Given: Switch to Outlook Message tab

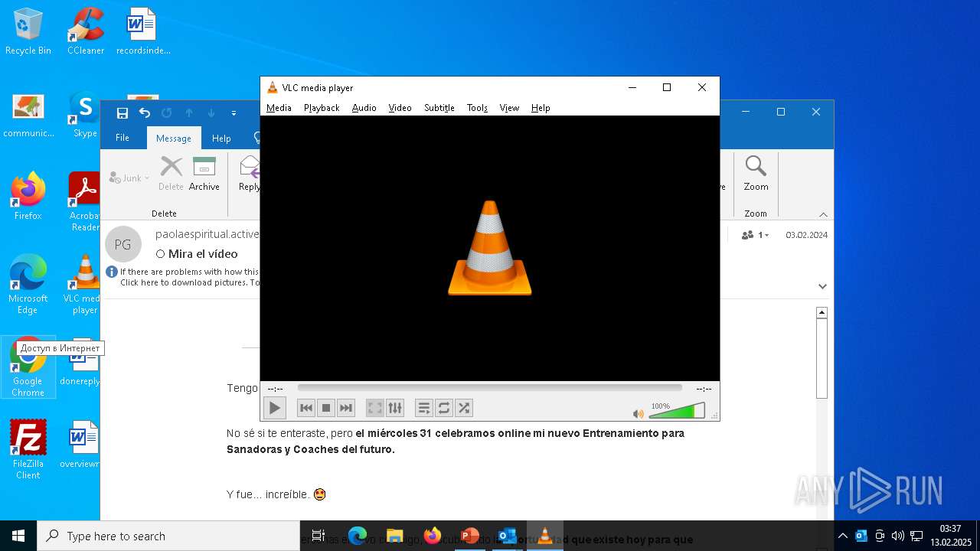Looking at the screenshot, I should click(x=174, y=139).
